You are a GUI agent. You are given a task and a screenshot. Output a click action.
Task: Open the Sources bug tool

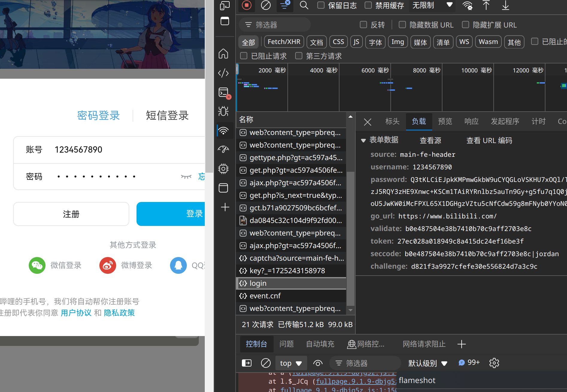coord(223,111)
